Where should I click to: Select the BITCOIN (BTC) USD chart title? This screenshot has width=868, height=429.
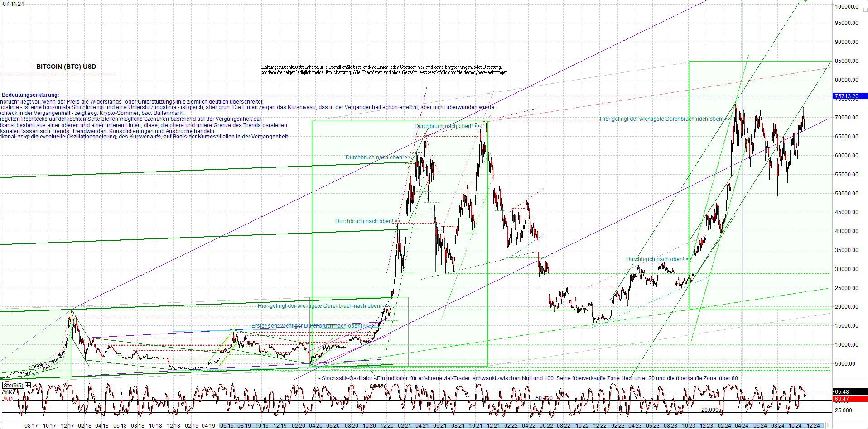coord(66,67)
